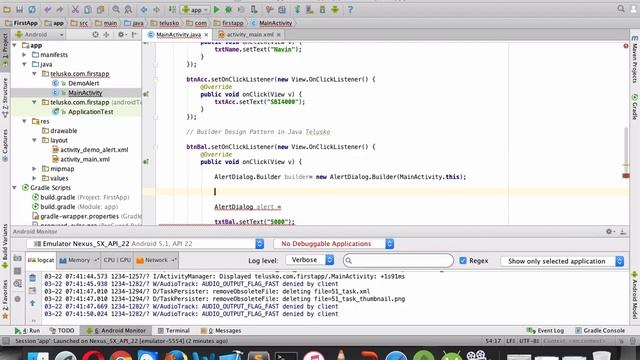The width and height of the screenshot is (640, 360).
Task: Switch to activity_main.xml tab
Action: (x=250, y=35)
